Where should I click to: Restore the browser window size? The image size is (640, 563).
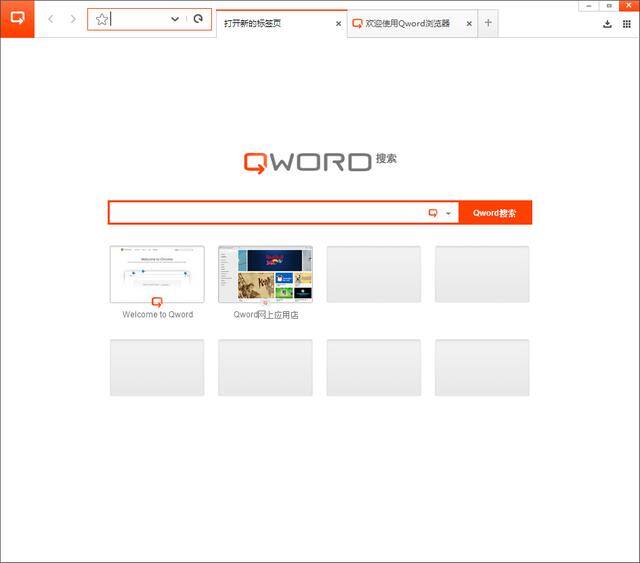(609, 6)
